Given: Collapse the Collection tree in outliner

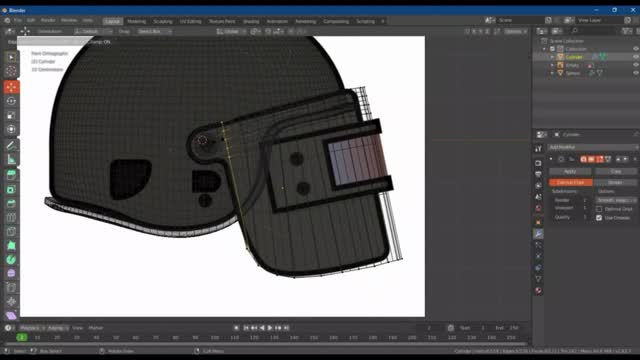Looking at the screenshot, I should point(544,49).
